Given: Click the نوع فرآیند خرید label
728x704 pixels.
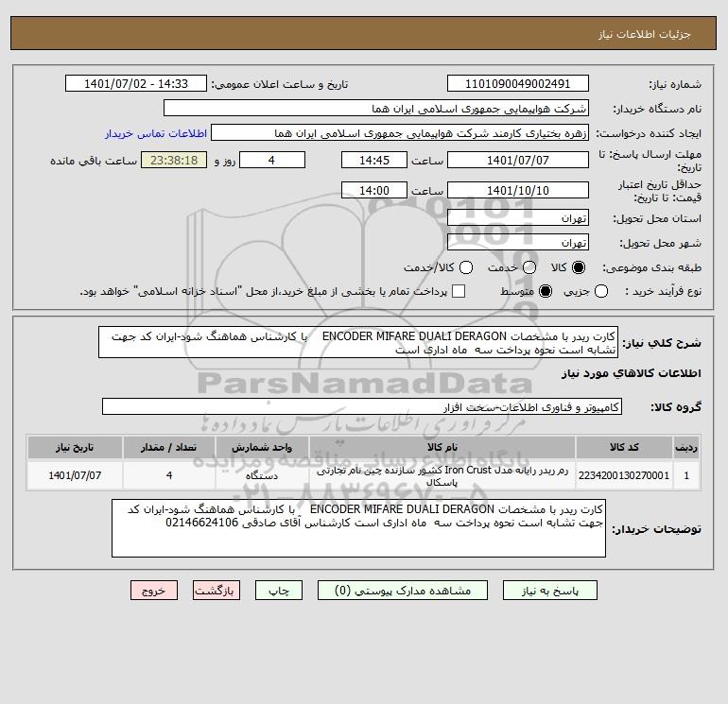Looking at the screenshot, I should [x=663, y=291].
